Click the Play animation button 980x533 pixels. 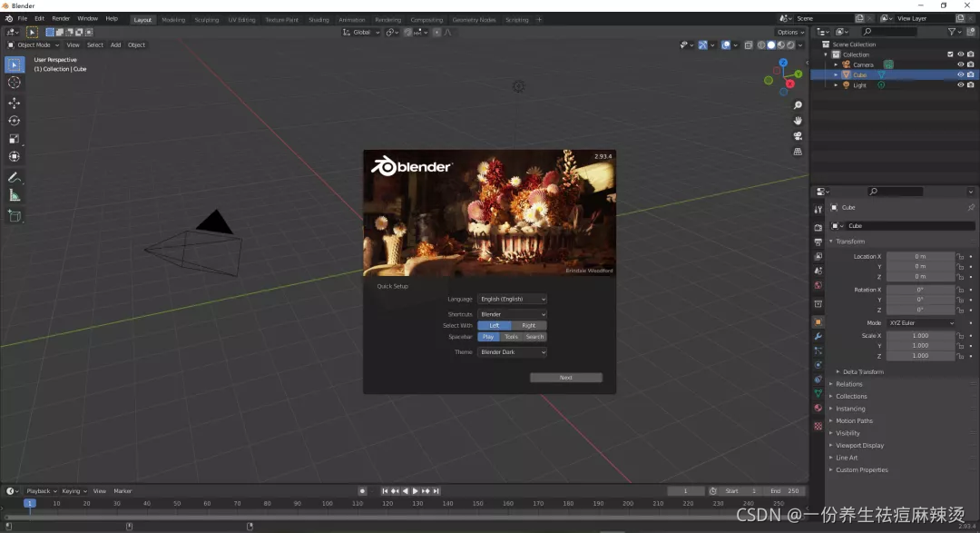coord(415,491)
